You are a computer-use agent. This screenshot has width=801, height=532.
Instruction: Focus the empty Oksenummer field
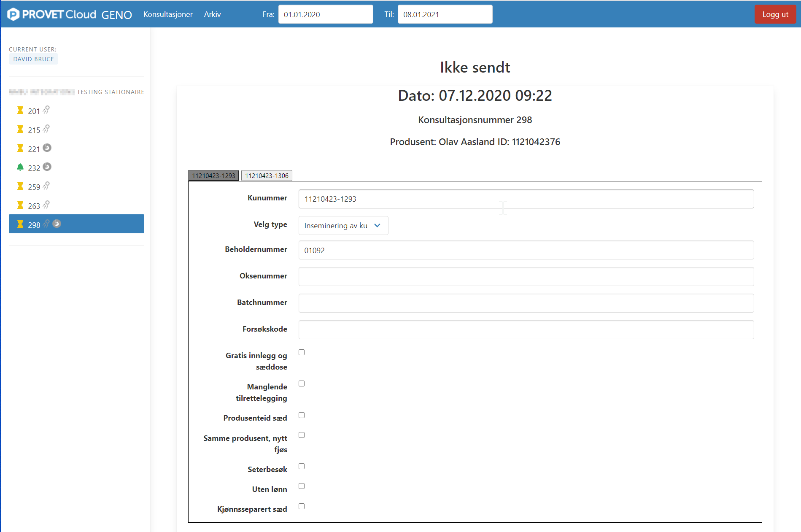click(526, 277)
